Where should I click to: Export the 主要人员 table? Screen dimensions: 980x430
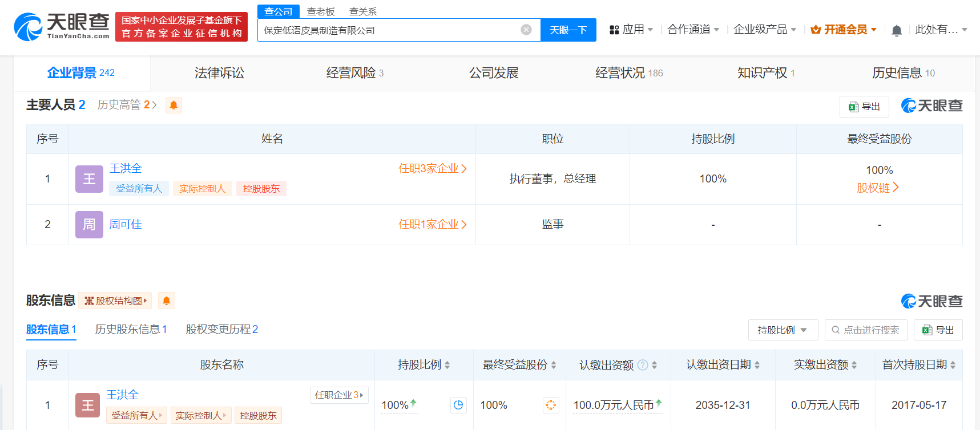coord(864,107)
